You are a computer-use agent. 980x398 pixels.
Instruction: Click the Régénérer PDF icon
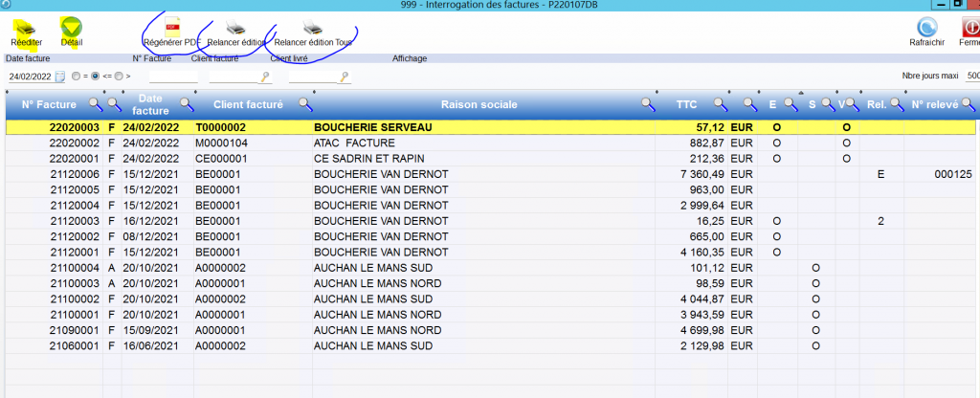(x=172, y=27)
